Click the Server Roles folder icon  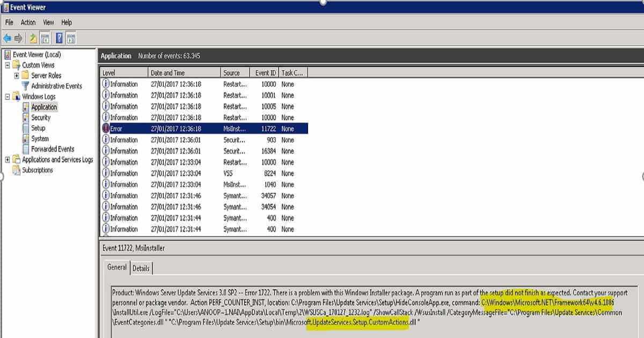coord(26,75)
